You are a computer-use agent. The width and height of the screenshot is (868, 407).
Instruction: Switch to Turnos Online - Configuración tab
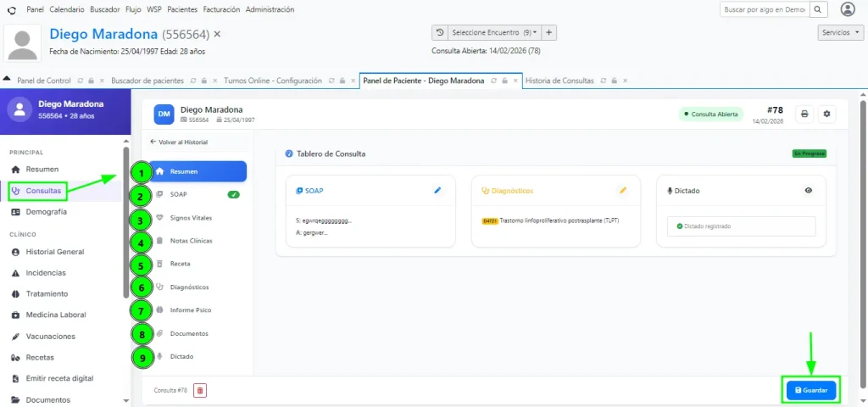(x=273, y=81)
